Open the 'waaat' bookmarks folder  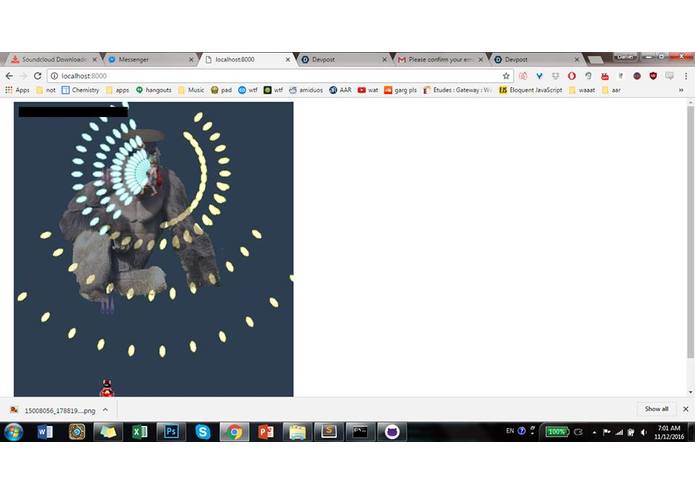pos(582,90)
